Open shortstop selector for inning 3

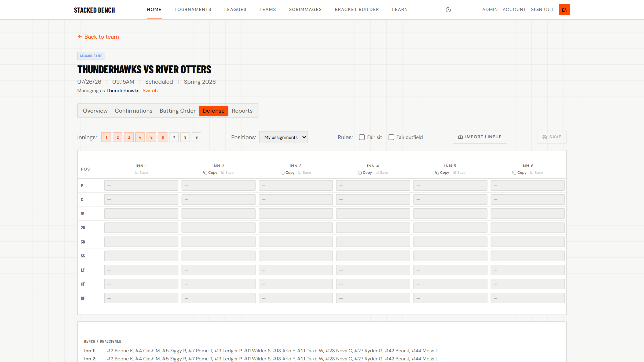pos(296,256)
